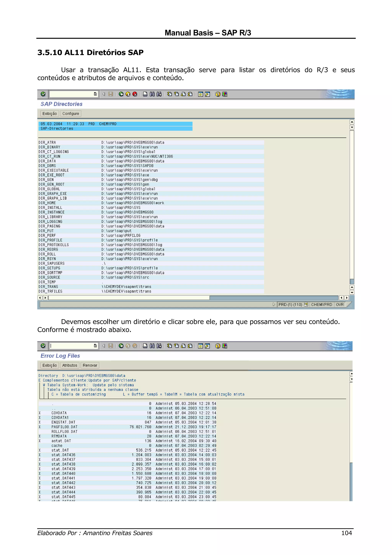Click the yellow Exit icon in SAP Directories toolbar
392x555 pixels.
[128, 94]
